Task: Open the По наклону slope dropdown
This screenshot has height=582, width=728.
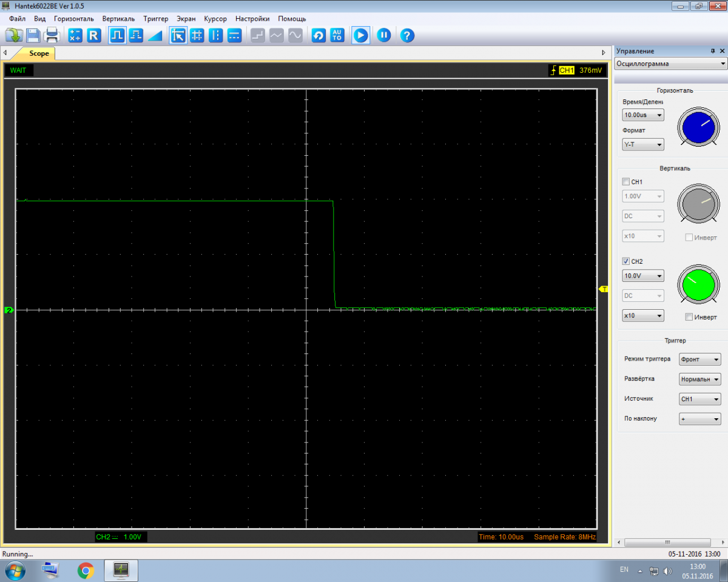Action: [700, 419]
